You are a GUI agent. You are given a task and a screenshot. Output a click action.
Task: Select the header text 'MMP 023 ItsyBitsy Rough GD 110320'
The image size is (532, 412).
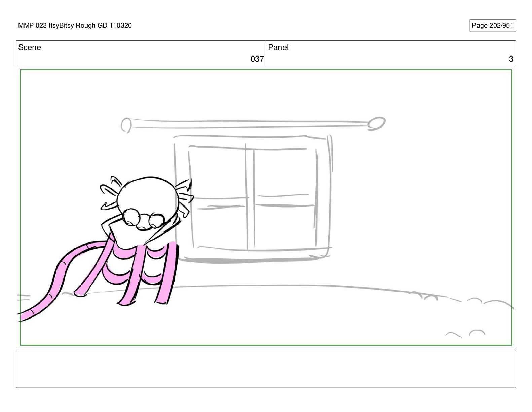click(x=75, y=25)
